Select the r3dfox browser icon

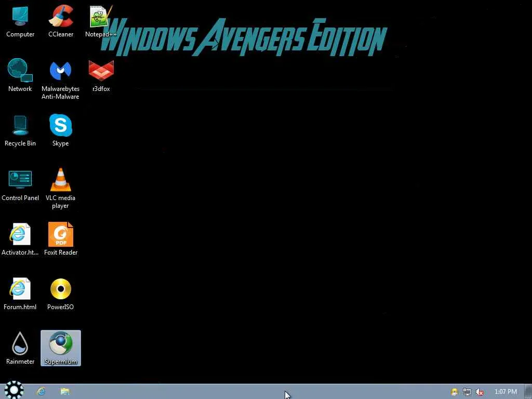(101, 76)
